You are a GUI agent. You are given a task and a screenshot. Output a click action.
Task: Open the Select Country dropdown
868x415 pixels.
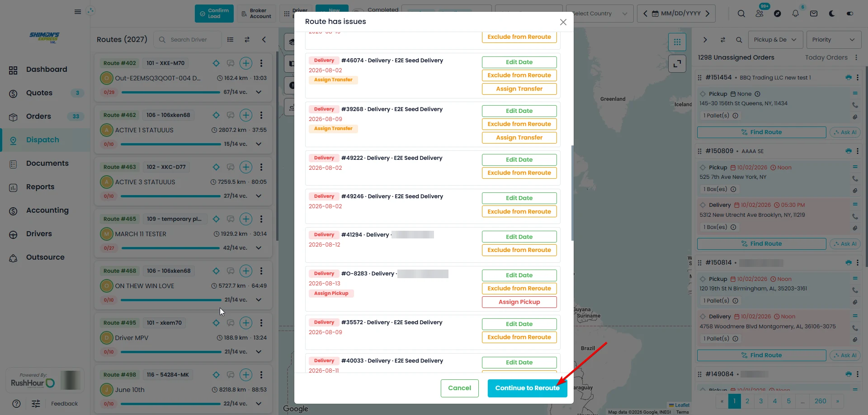point(599,14)
